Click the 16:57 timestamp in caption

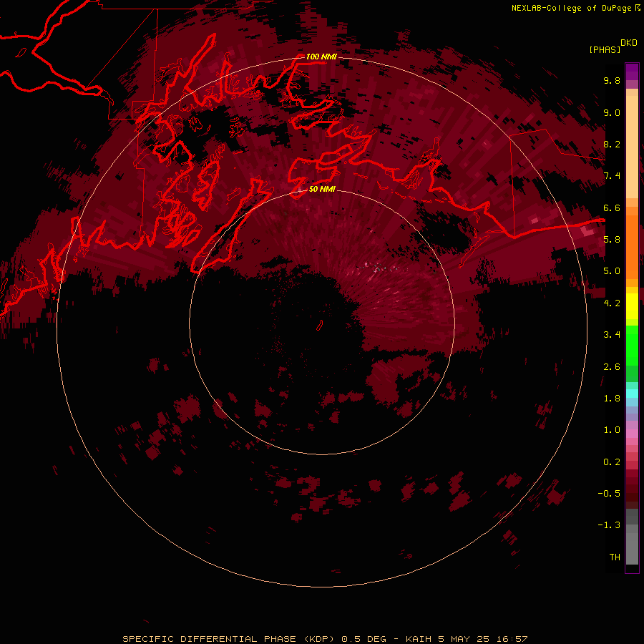[512, 639]
